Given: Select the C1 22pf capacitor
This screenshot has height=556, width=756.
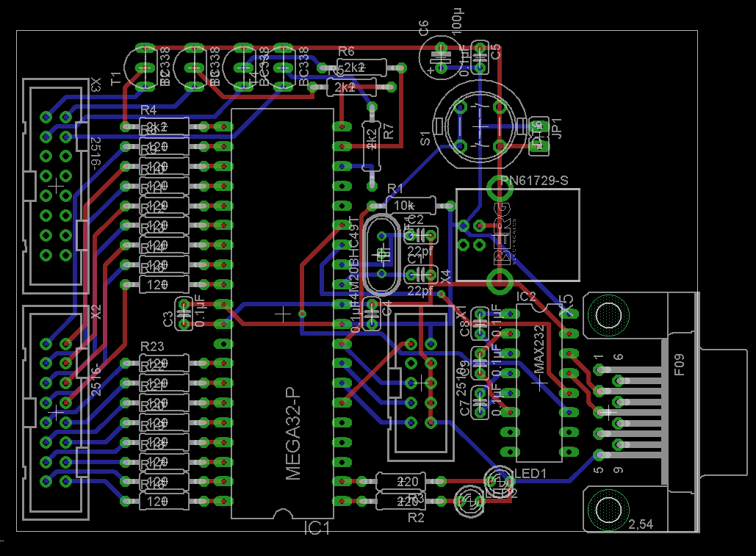Looking at the screenshot, I should click(x=421, y=275).
